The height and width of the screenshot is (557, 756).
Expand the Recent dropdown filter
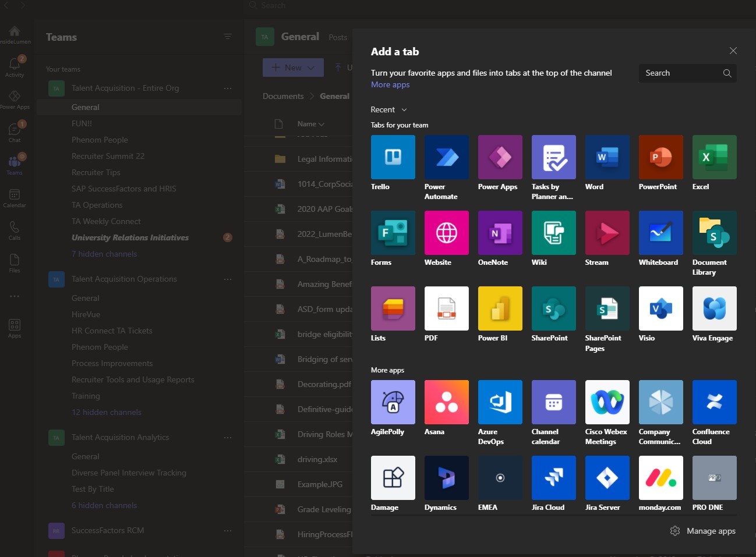(388, 109)
